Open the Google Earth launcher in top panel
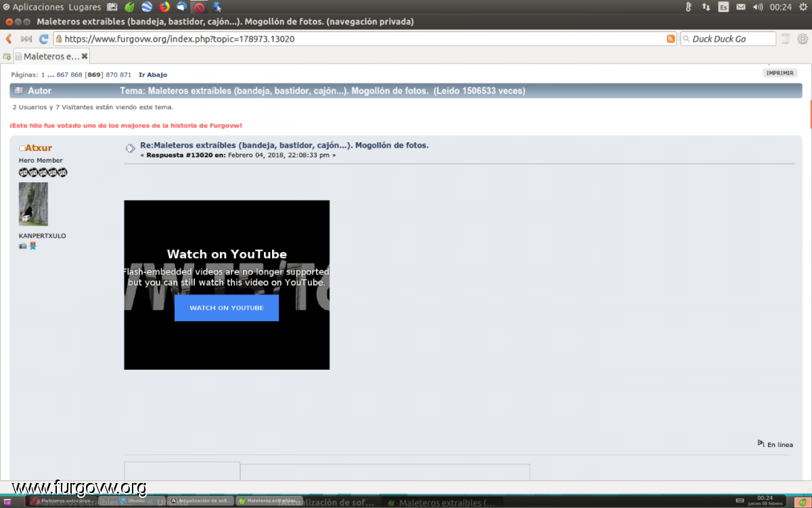Viewport: 812px width, 508px height. click(x=147, y=7)
